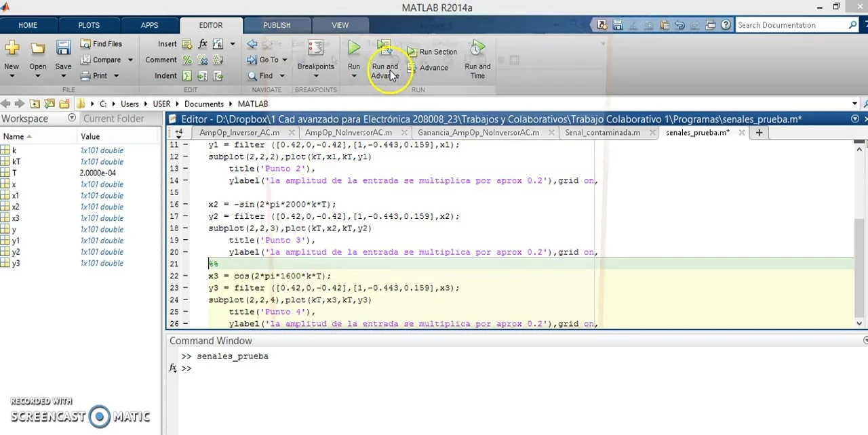Click the Run and Advance button
868x435 pixels.
[x=384, y=60]
